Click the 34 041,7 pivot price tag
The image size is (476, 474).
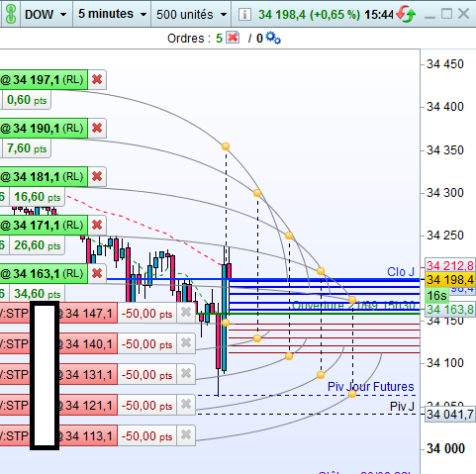[450, 414]
